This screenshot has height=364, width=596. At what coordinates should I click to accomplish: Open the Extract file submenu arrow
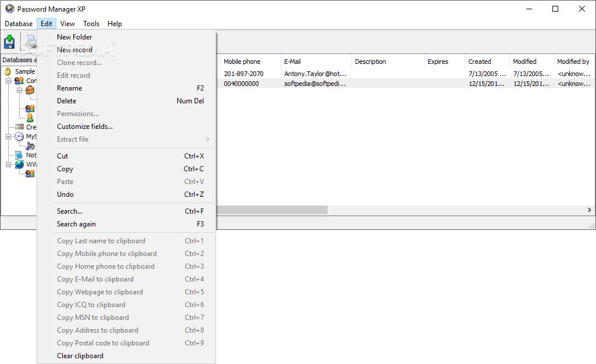pyautogui.click(x=207, y=139)
